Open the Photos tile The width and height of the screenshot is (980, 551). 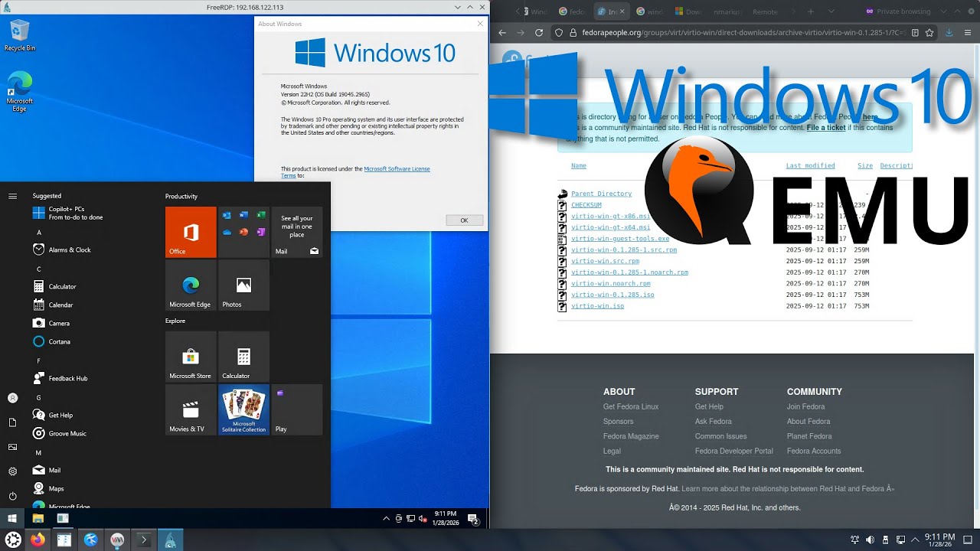coord(243,285)
